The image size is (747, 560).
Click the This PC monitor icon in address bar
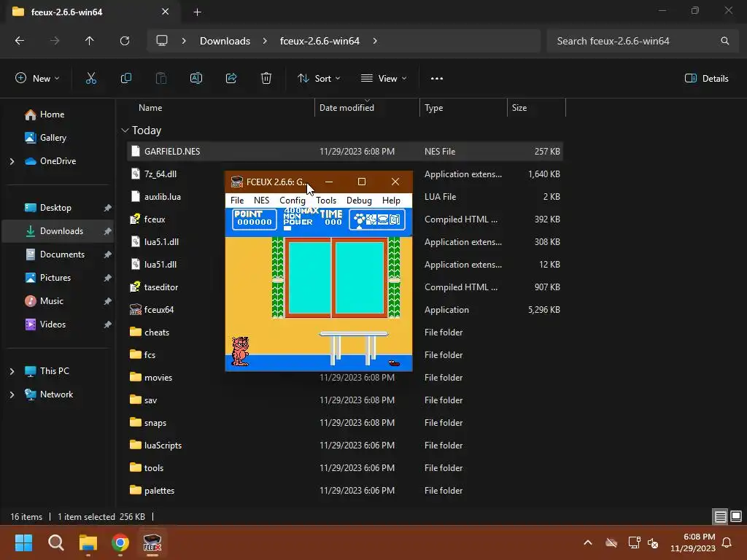click(162, 41)
